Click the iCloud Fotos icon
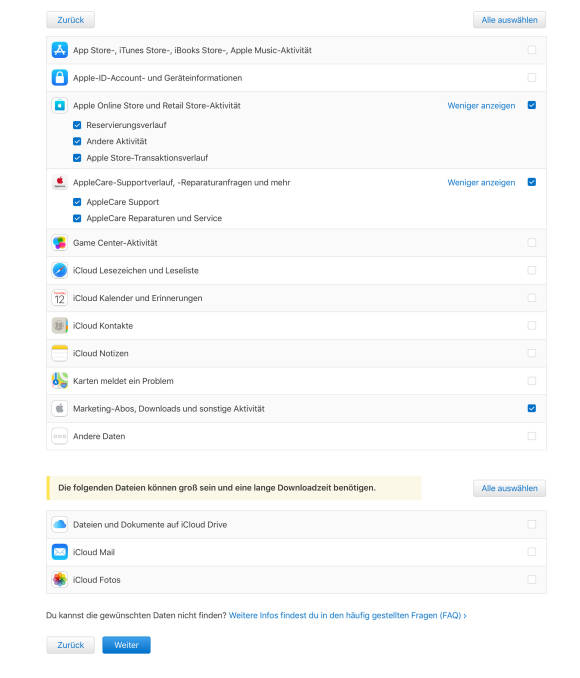 [x=60, y=580]
